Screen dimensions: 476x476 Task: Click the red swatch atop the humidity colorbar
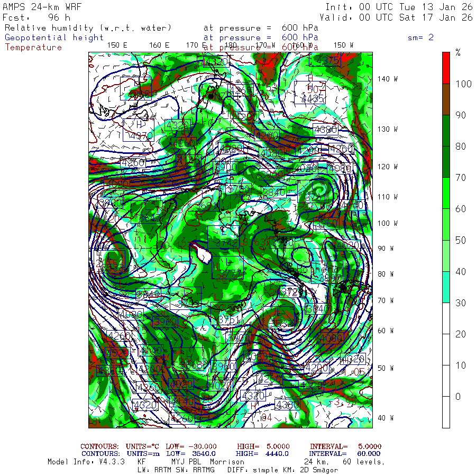coord(446,67)
